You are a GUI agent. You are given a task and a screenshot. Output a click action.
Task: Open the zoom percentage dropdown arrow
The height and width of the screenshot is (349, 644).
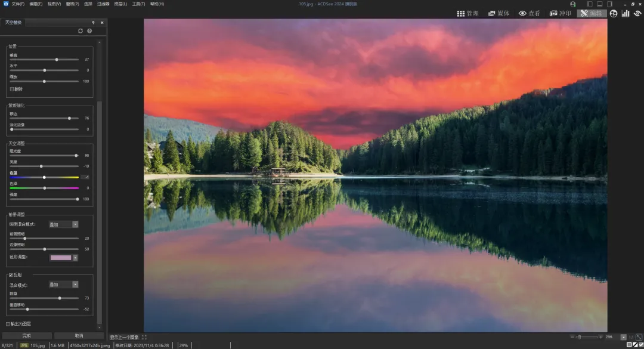click(624, 337)
